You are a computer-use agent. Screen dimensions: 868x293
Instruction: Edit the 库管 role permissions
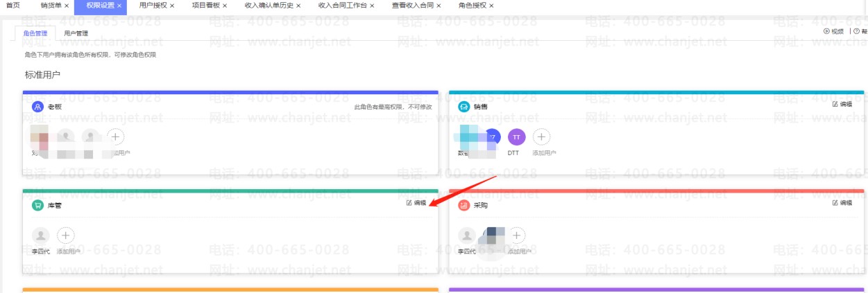(416, 203)
